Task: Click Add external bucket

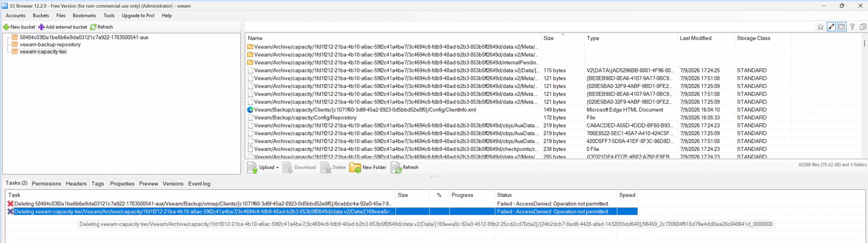Action: [63, 27]
